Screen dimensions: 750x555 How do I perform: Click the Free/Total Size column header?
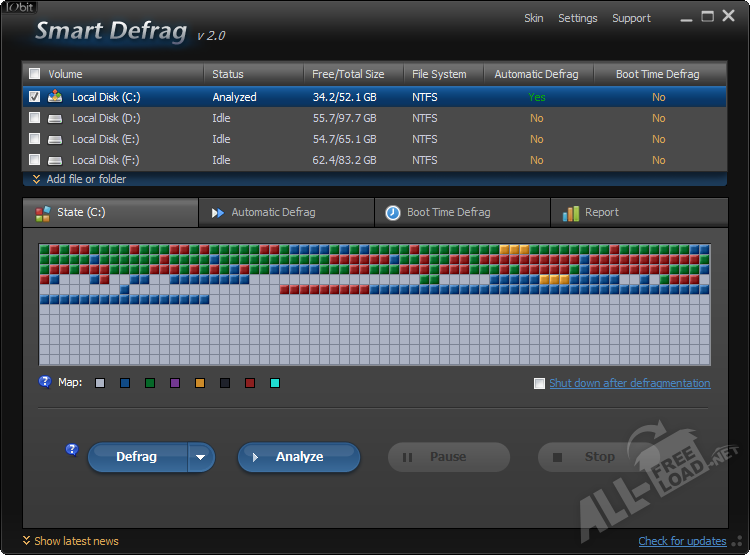click(347, 74)
